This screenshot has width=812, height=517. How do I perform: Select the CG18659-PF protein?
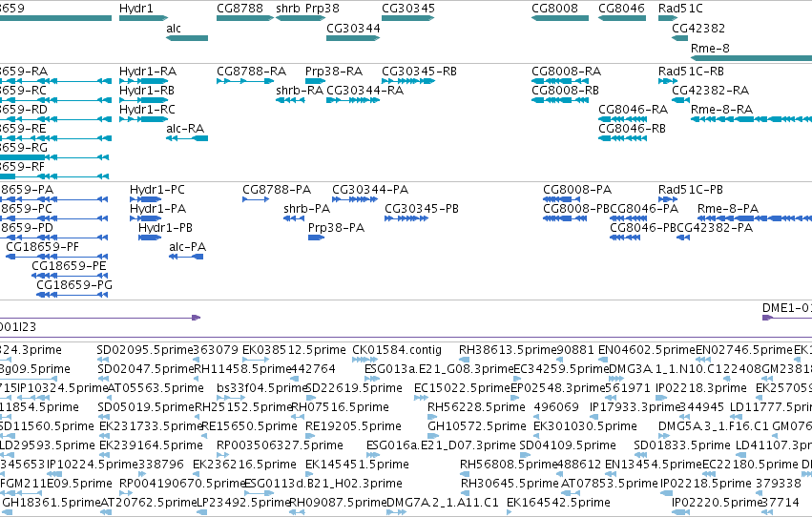[43, 247]
